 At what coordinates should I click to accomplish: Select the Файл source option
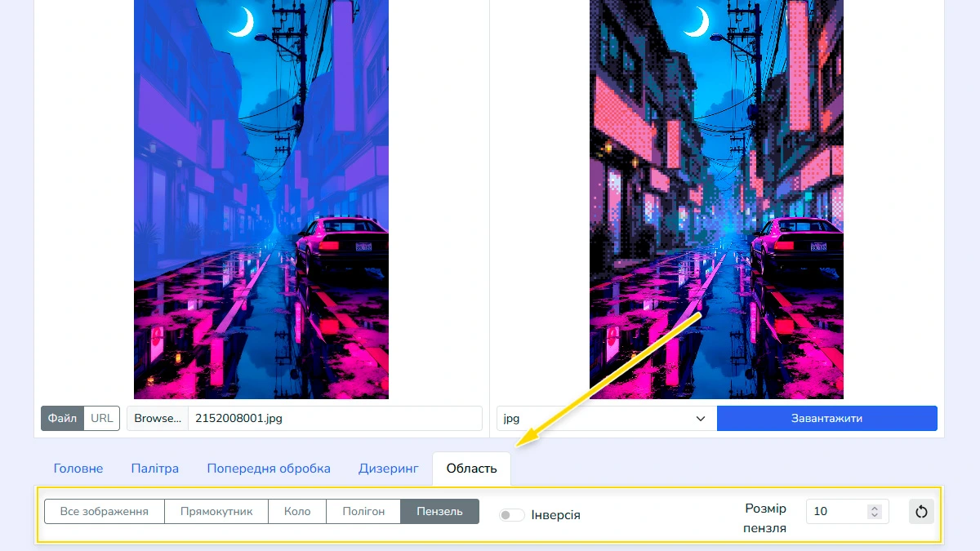coord(62,418)
